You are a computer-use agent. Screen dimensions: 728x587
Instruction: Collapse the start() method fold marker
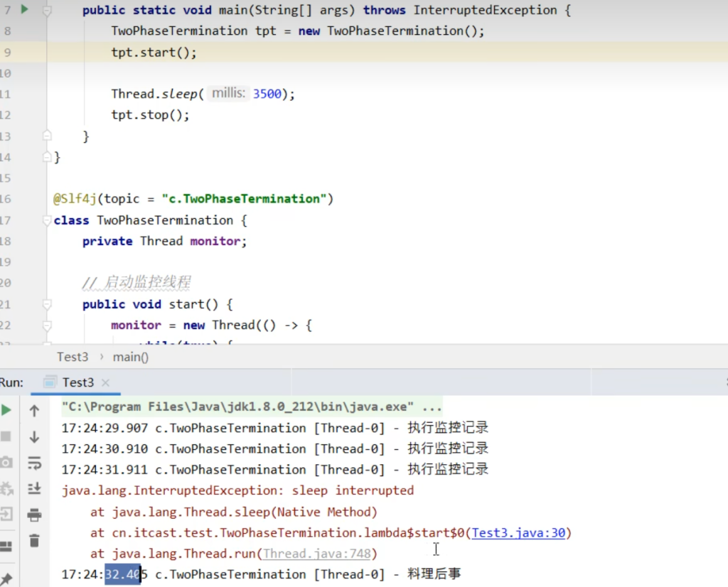click(47, 304)
